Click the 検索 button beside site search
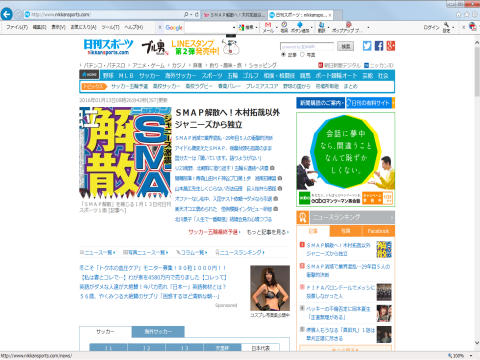 pyautogui.click(x=345, y=46)
